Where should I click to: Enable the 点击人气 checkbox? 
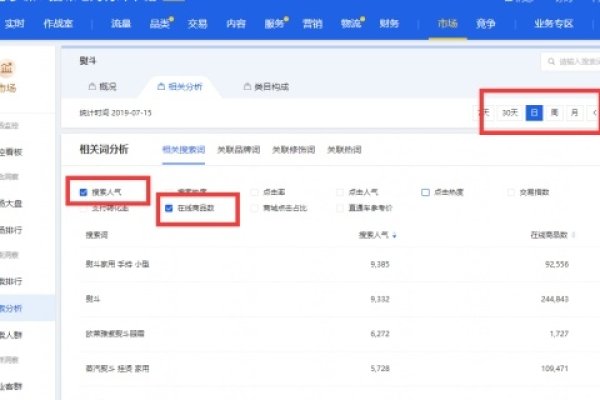340,192
